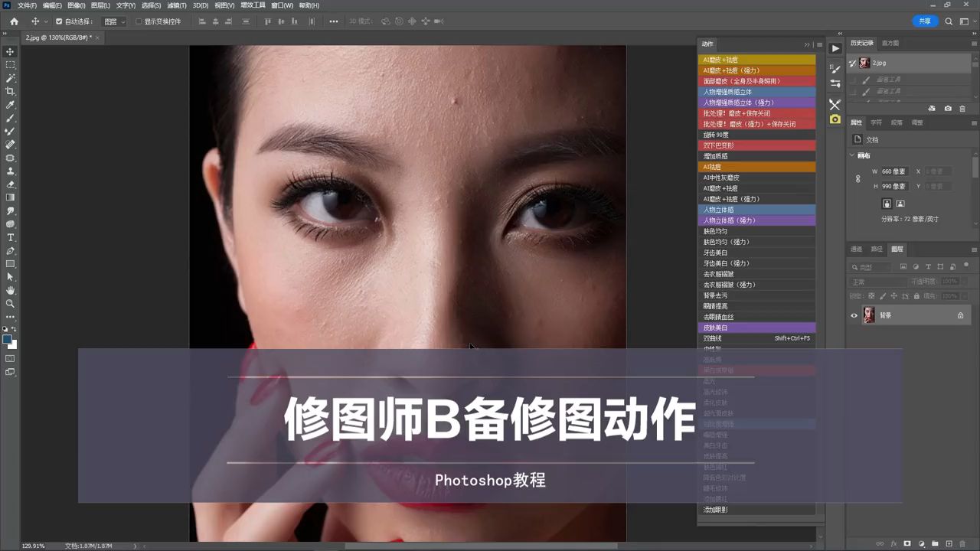Viewport: 980px width, 551px height.
Task: Select the Horizontal Type tool
Action: click(x=10, y=237)
